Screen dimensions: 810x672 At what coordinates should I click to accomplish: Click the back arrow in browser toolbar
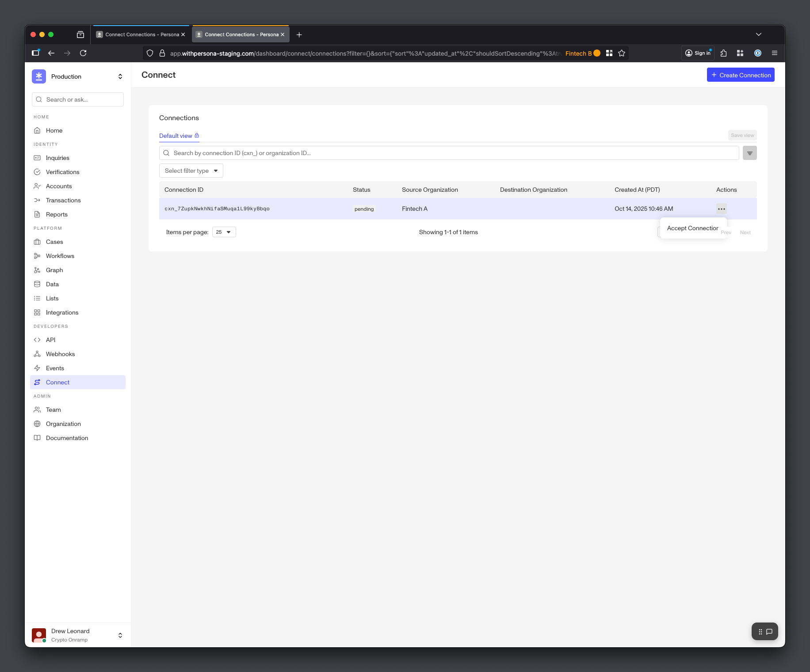point(51,53)
